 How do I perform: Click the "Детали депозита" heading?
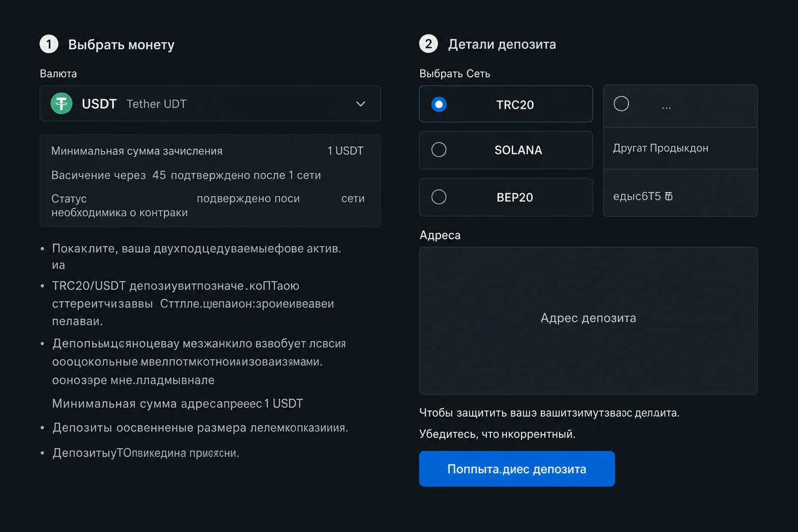coord(502,44)
